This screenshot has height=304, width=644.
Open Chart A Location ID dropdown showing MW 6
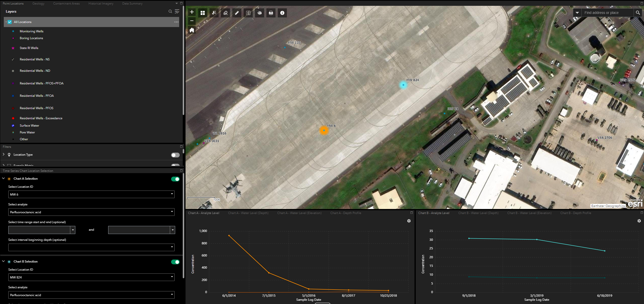click(91, 194)
